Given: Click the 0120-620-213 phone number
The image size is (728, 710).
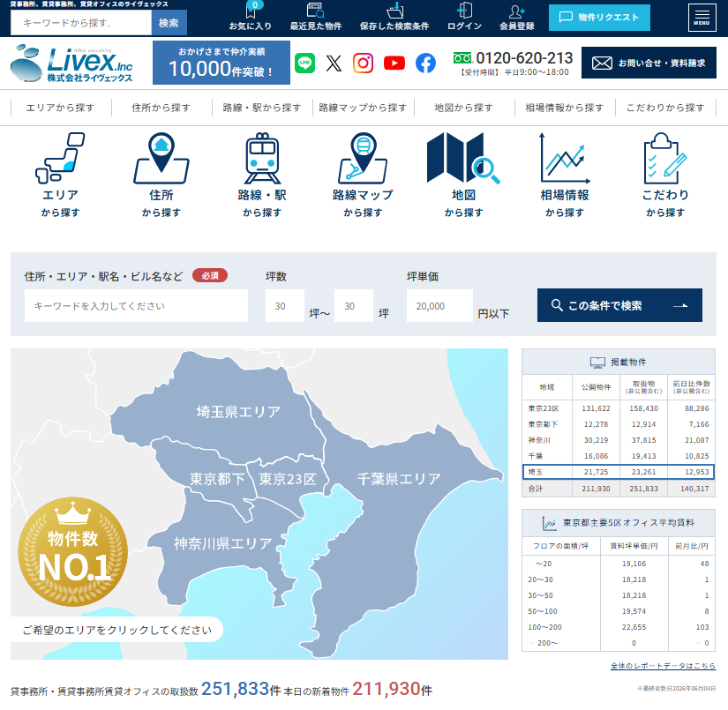Looking at the screenshot, I should [x=524, y=58].
